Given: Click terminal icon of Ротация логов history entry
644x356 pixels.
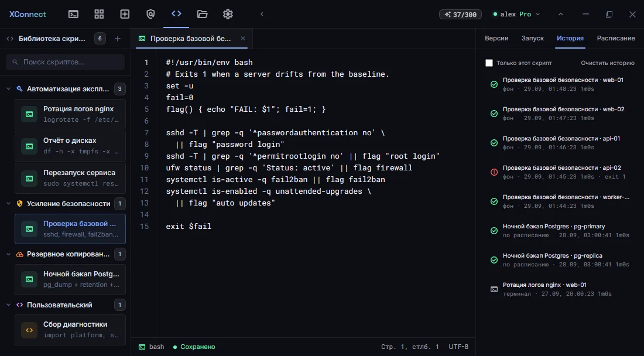Looking at the screenshot, I should pyautogui.click(x=494, y=289).
